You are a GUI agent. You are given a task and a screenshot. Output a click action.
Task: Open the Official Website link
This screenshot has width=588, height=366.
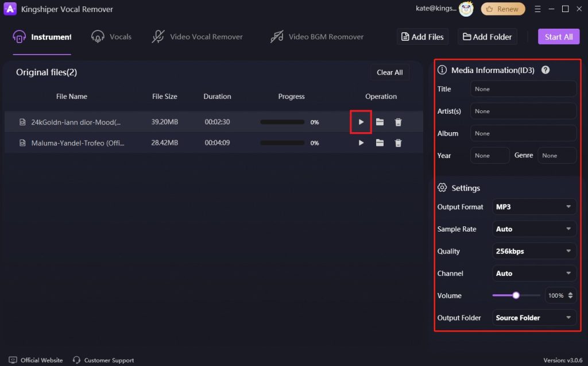pyautogui.click(x=41, y=360)
